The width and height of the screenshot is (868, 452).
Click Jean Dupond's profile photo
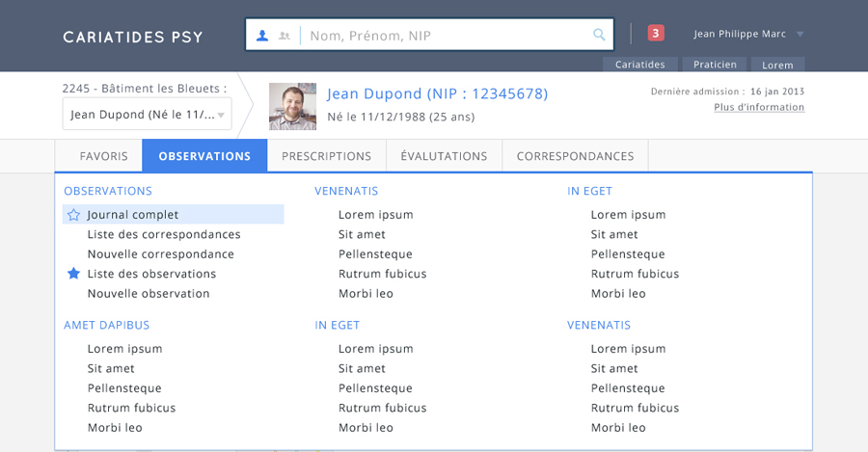293,107
